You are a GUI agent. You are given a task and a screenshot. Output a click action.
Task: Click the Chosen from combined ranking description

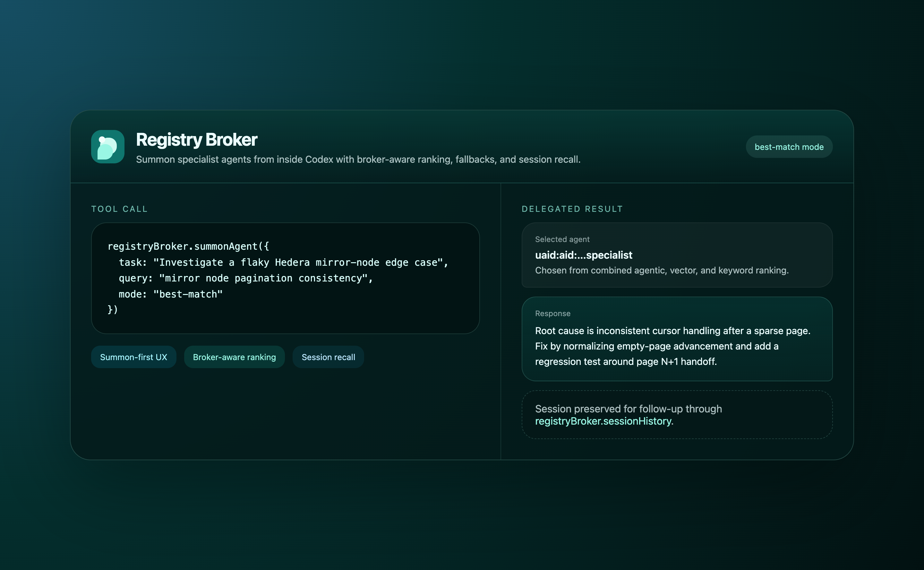click(661, 270)
